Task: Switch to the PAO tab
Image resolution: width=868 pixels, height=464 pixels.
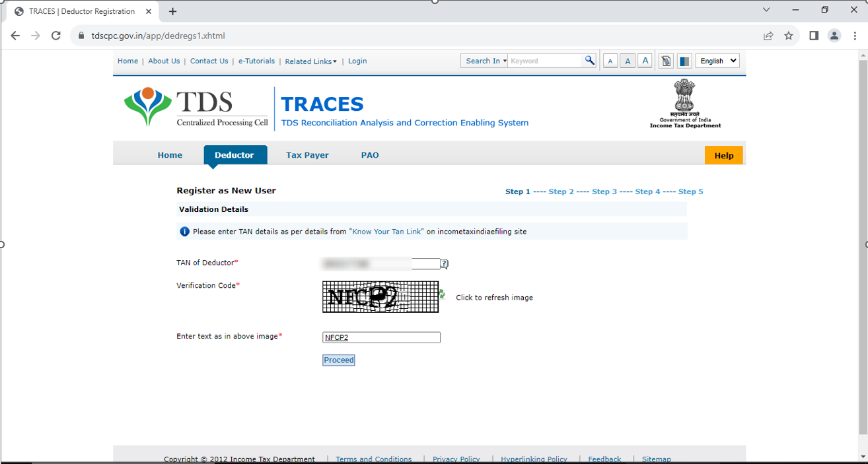Action: click(x=369, y=155)
